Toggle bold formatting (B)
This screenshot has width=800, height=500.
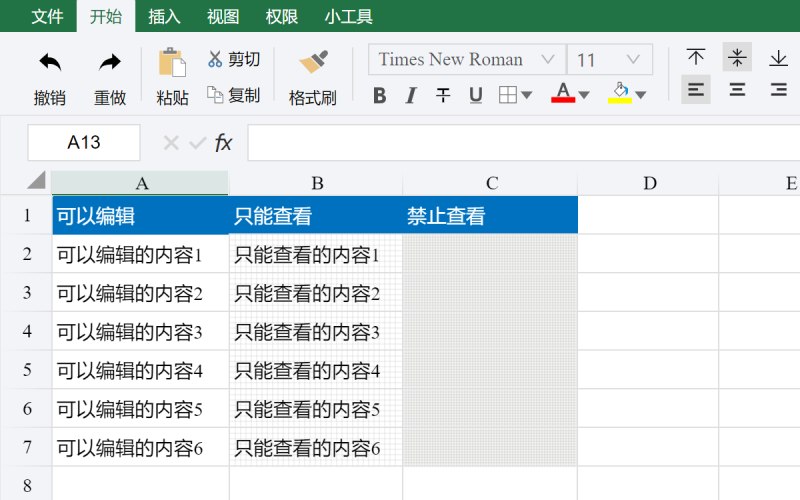click(x=379, y=95)
